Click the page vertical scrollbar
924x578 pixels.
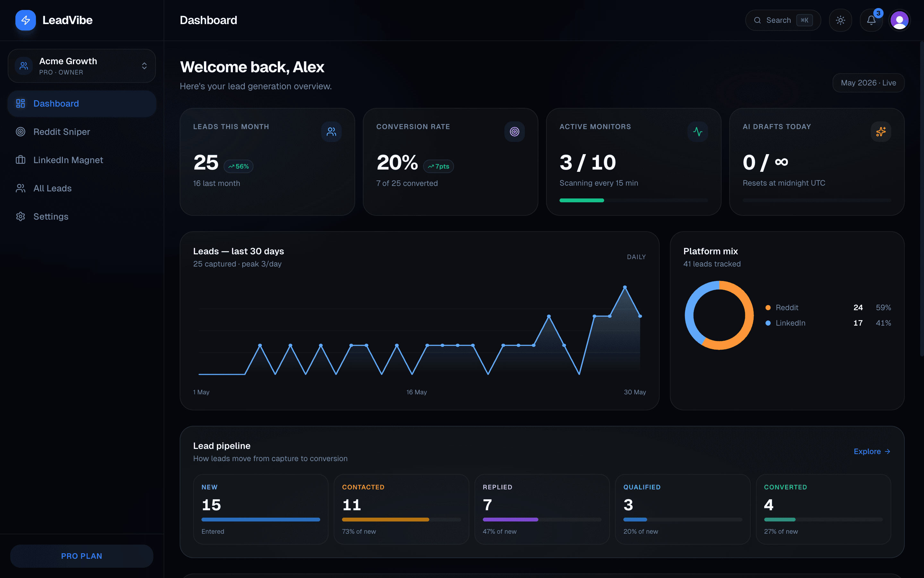921,199
